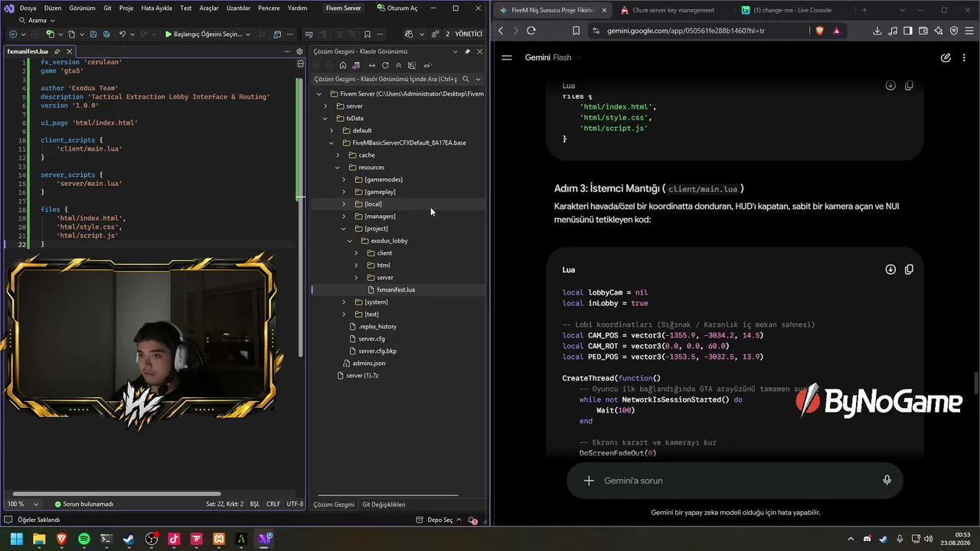980x551 pixels.
Task: Navigate backward in Visual Studio toolbar
Action: tap(14, 34)
